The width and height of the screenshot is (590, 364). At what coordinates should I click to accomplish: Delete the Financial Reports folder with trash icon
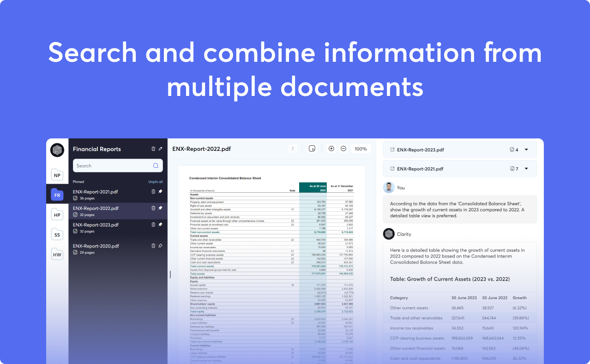[x=153, y=149]
